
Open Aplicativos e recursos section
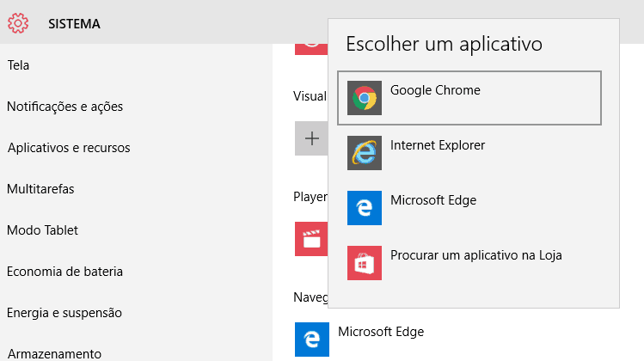click(69, 148)
